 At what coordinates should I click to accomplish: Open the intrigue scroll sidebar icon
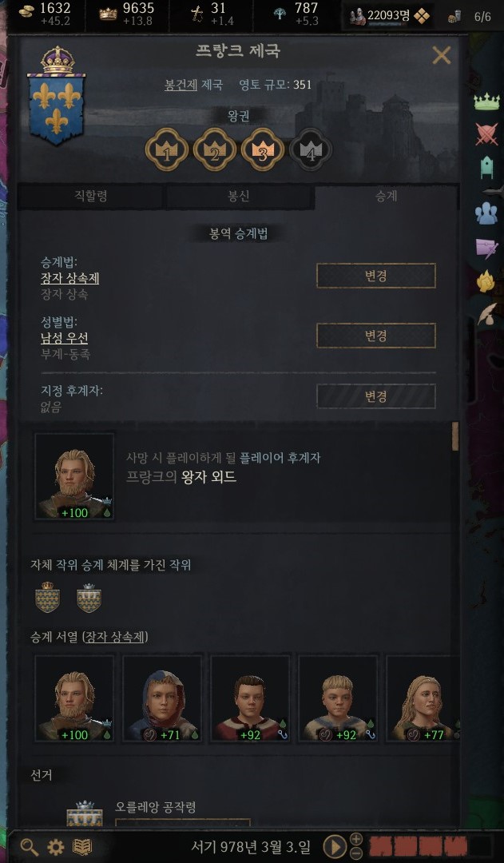486,248
